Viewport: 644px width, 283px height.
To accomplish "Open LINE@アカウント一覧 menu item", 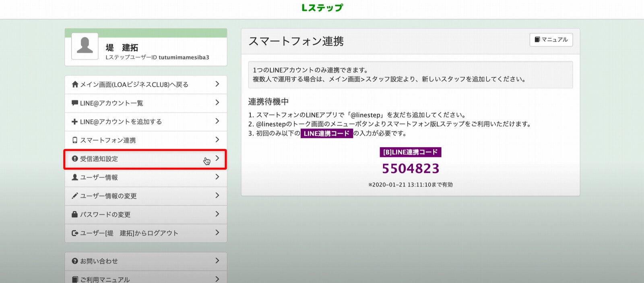I will point(146,103).
